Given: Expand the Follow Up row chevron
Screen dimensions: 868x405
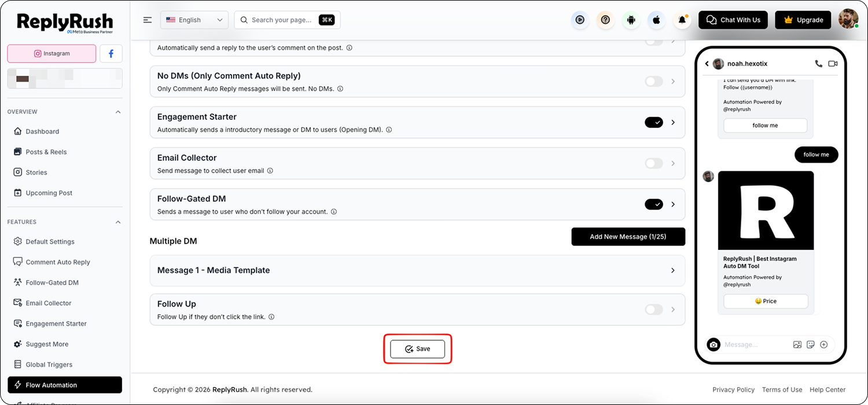Looking at the screenshot, I should pyautogui.click(x=673, y=310).
